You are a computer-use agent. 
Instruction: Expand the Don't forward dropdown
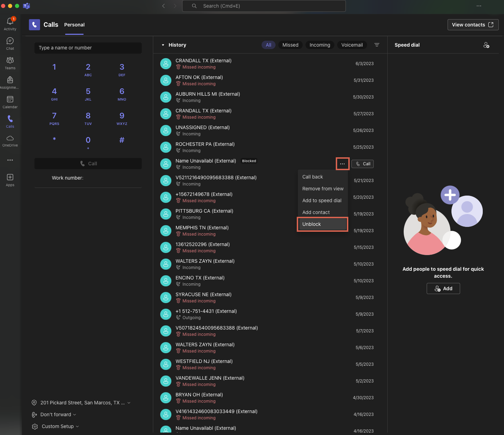coord(75,414)
